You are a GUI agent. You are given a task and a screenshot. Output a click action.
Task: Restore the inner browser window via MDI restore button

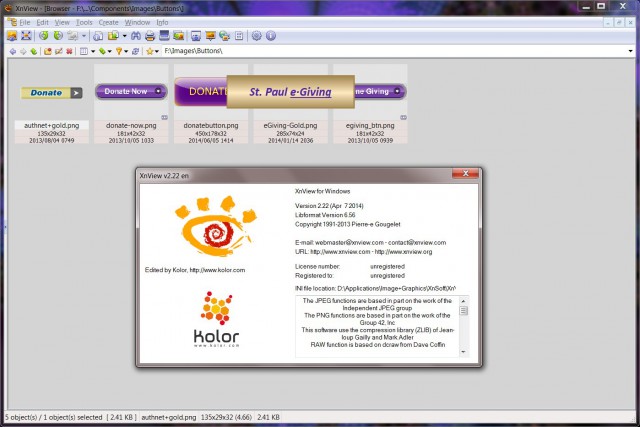[x=619, y=22]
